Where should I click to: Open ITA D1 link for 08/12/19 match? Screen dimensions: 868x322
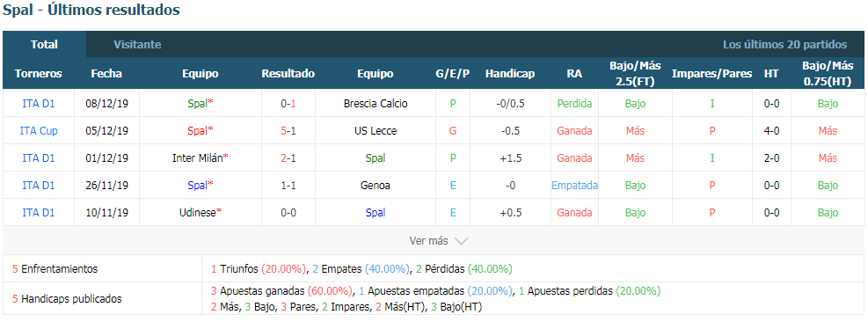coord(39,104)
